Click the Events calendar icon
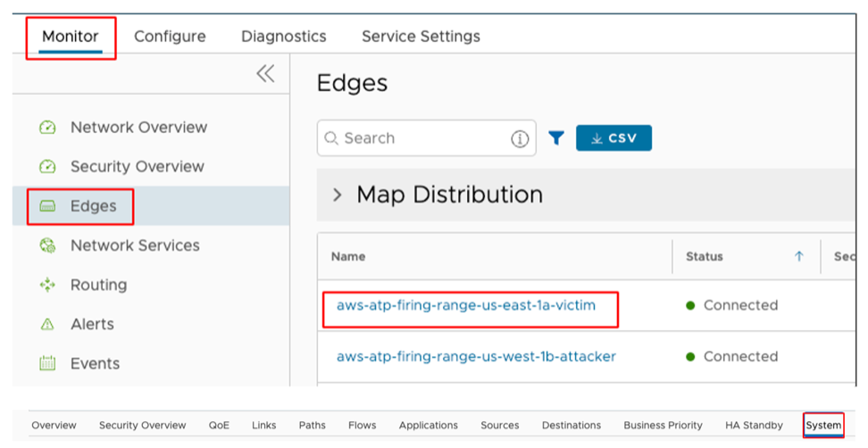Screen dimensions: 868x448 pos(47,363)
